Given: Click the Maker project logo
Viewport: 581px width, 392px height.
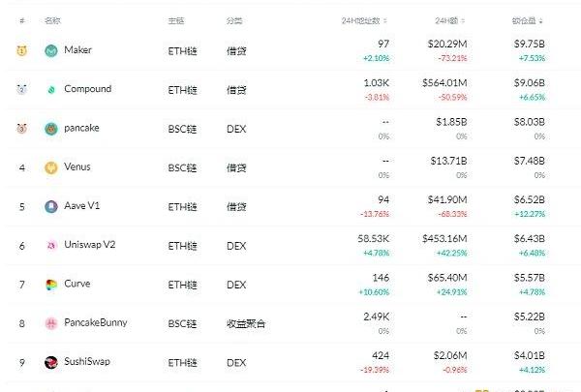Looking at the screenshot, I should pyautogui.click(x=51, y=50).
